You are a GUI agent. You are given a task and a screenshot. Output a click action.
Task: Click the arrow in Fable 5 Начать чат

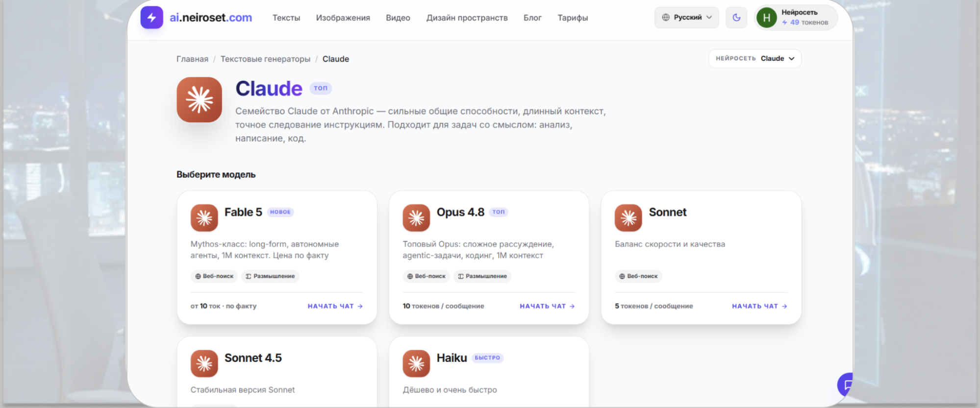(360, 306)
